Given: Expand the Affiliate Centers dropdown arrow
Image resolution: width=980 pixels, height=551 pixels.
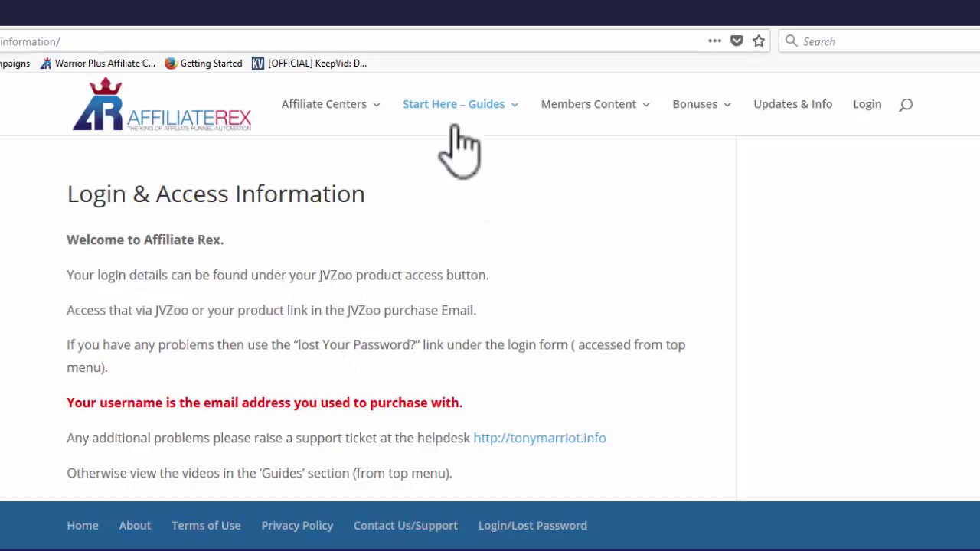Looking at the screenshot, I should [x=376, y=105].
